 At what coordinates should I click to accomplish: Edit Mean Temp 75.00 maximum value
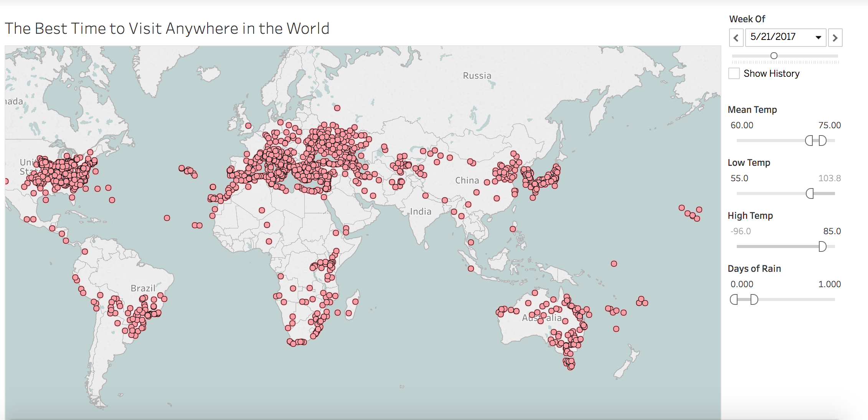tap(829, 125)
